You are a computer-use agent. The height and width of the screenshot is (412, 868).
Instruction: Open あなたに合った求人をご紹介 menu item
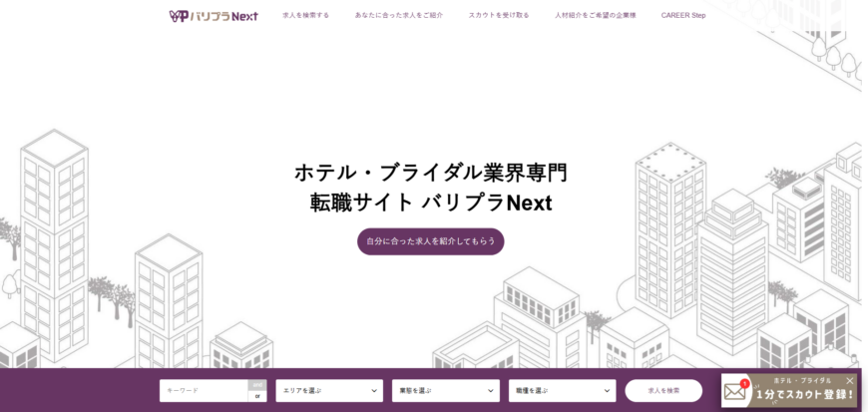399,16
